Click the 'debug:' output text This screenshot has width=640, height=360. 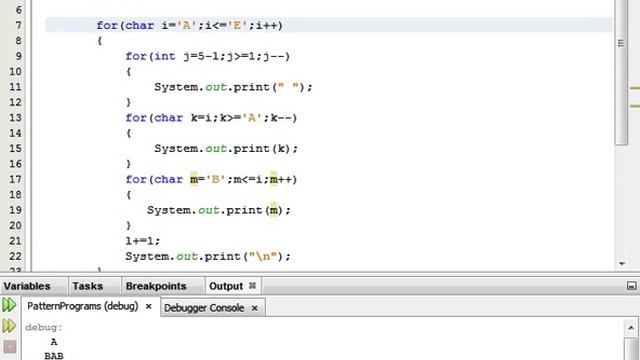(x=44, y=327)
